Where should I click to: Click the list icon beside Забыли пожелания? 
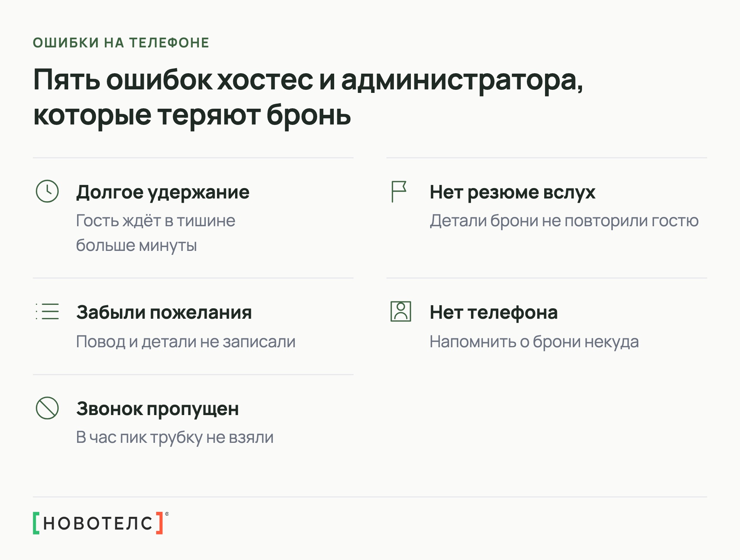(47, 311)
